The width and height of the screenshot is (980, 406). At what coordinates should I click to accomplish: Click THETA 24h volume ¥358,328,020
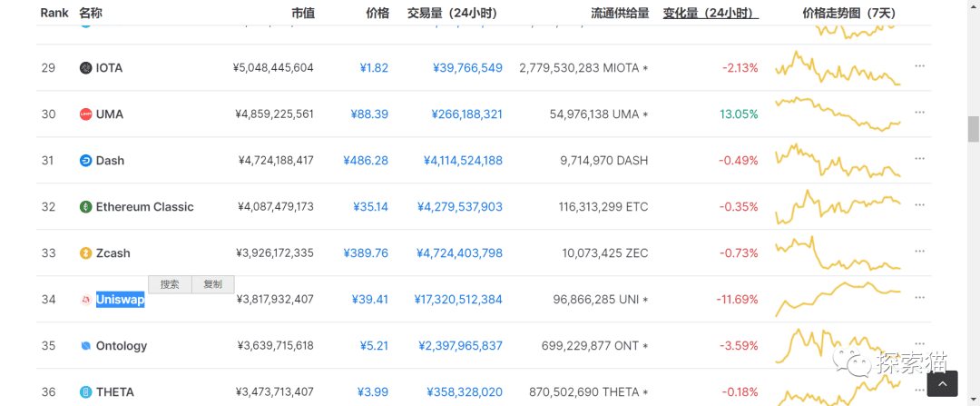pyautogui.click(x=465, y=392)
